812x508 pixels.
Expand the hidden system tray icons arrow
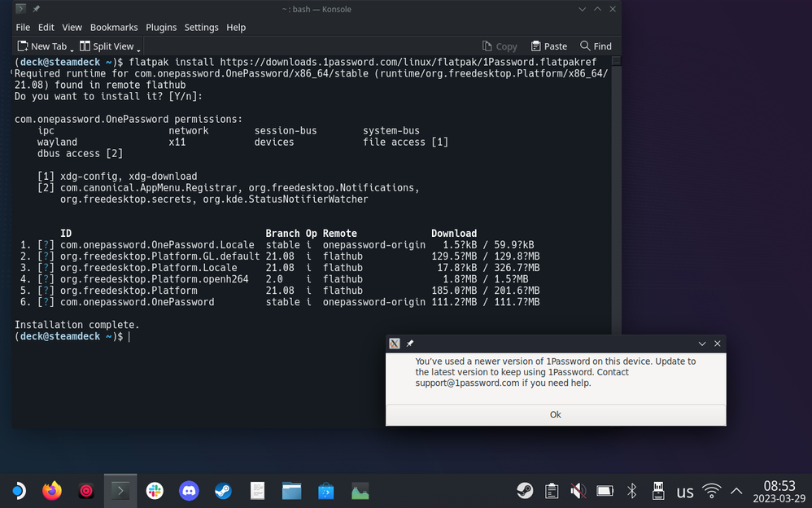(x=736, y=491)
